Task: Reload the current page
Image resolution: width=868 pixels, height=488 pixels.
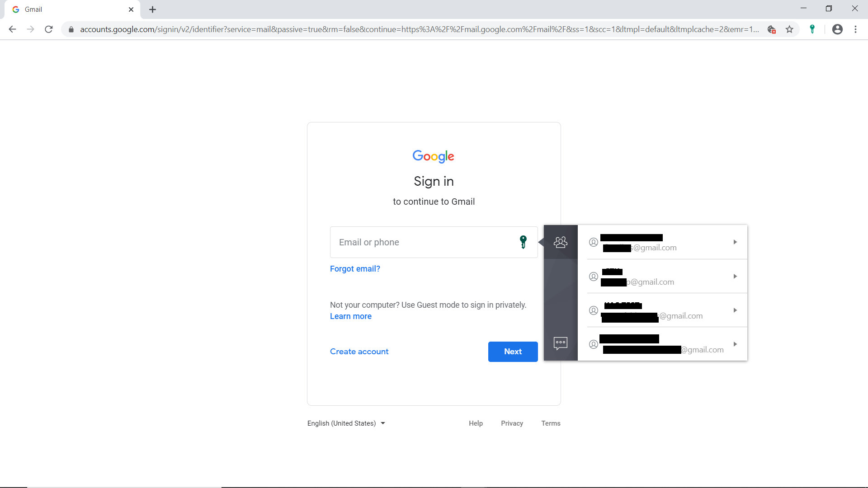Action: [x=49, y=29]
